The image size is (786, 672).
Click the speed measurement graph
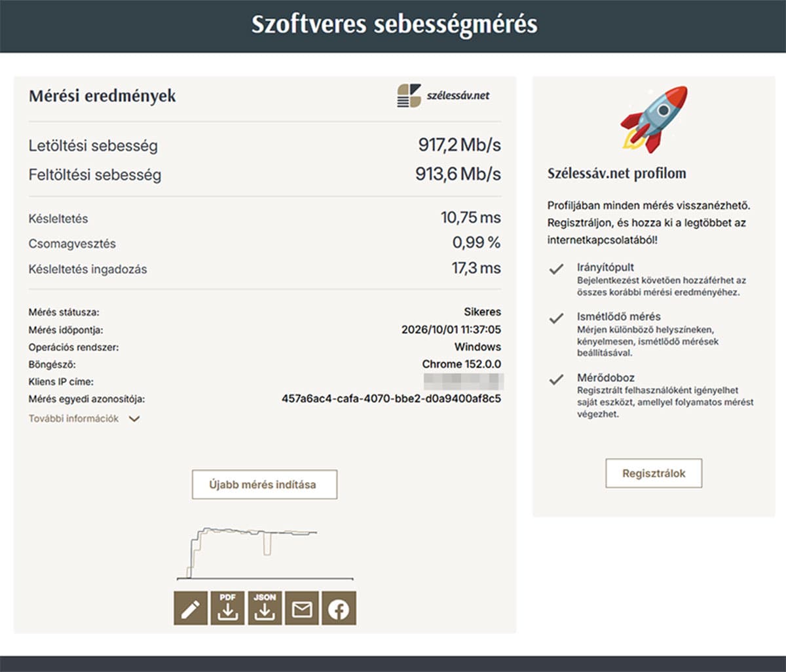click(x=265, y=552)
